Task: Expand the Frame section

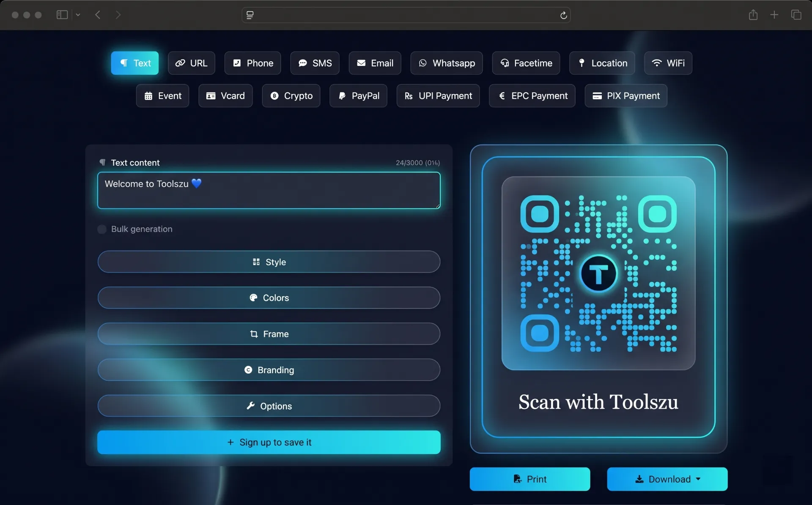Action: pos(269,334)
